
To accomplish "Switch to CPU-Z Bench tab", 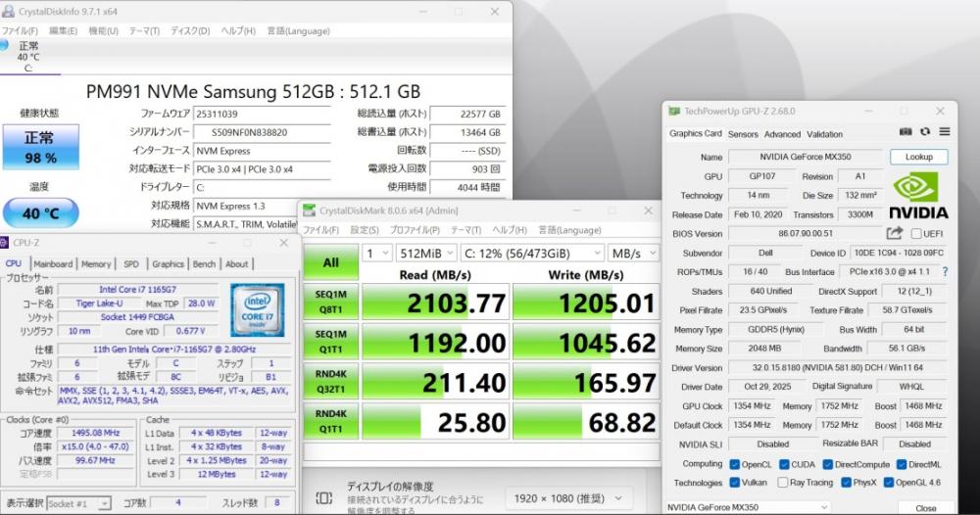I will [x=204, y=264].
